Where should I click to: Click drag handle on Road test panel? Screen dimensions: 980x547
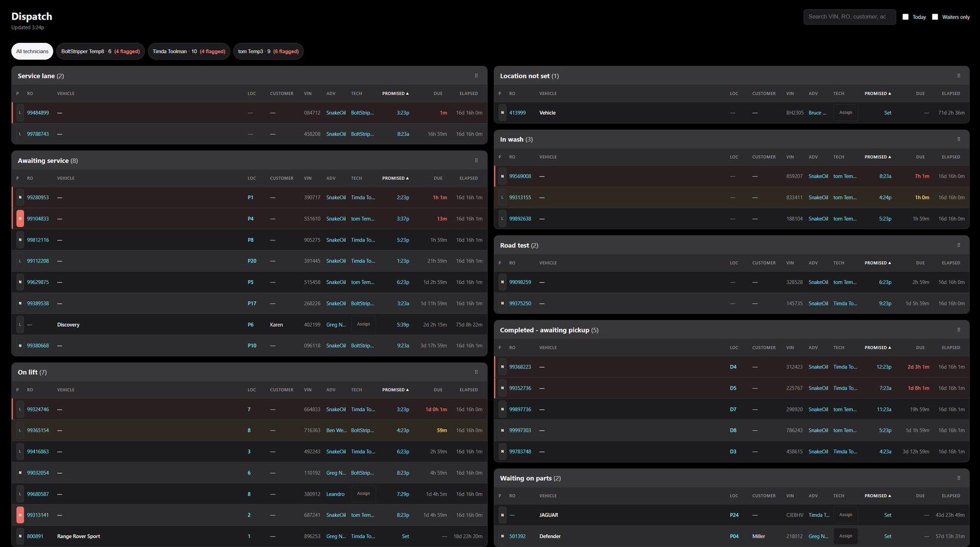[x=959, y=245]
